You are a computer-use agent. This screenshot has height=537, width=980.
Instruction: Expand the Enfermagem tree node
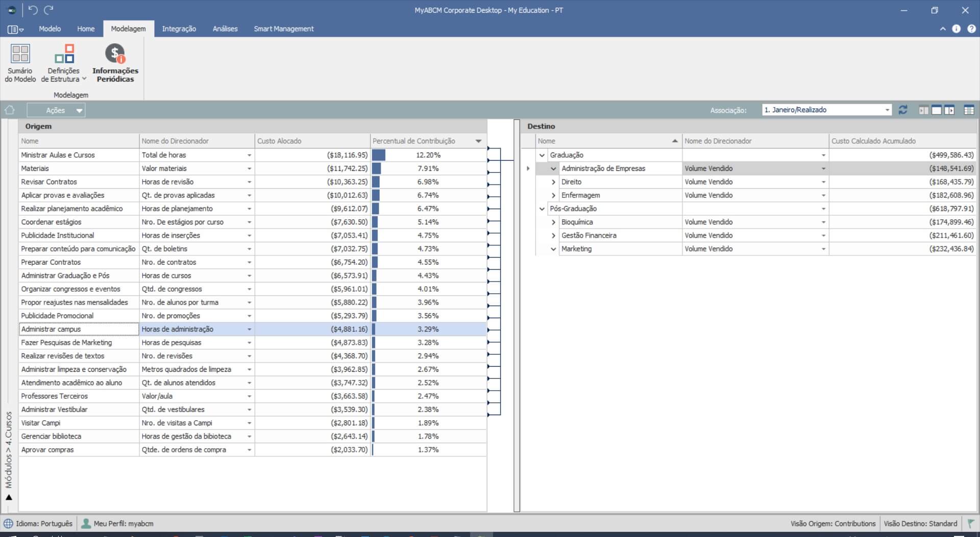click(x=553, y=195)
